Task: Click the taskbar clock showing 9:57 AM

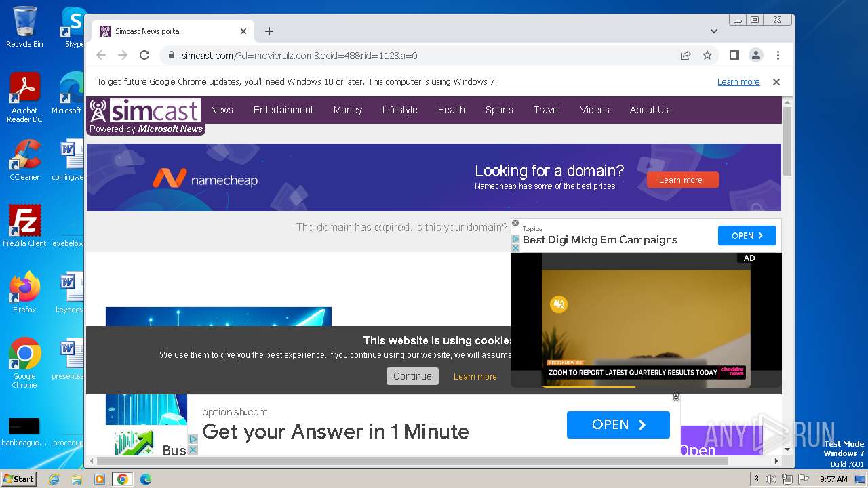Action: [833, 479]
